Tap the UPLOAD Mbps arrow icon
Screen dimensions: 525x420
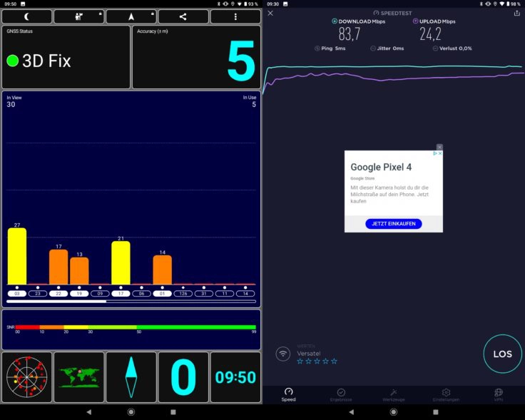[415, 21]
